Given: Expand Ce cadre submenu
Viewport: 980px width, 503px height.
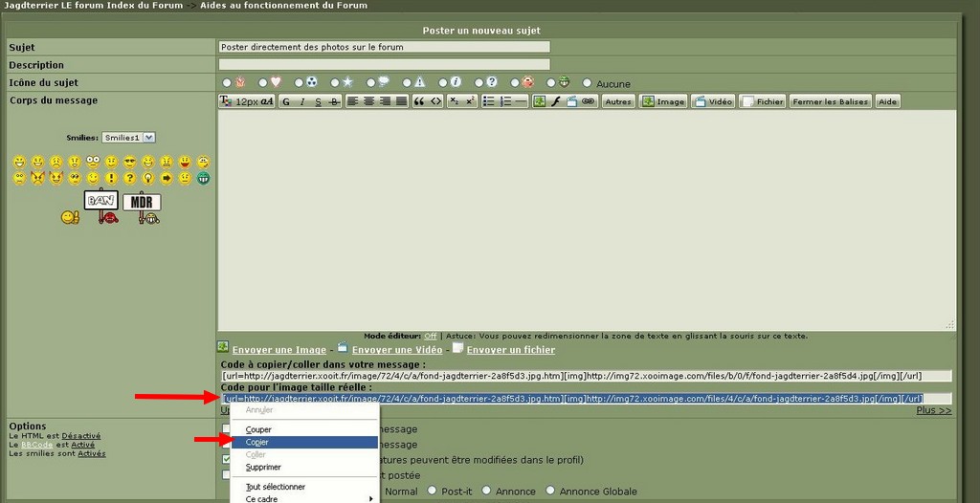Looking at the screenshot, I should pos(305,498).
